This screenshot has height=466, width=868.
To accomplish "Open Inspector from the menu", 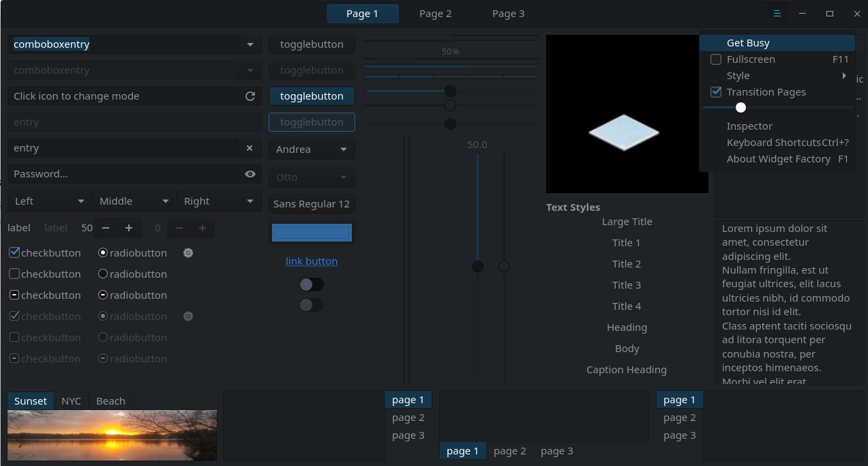I will click(x=777, y=126).
